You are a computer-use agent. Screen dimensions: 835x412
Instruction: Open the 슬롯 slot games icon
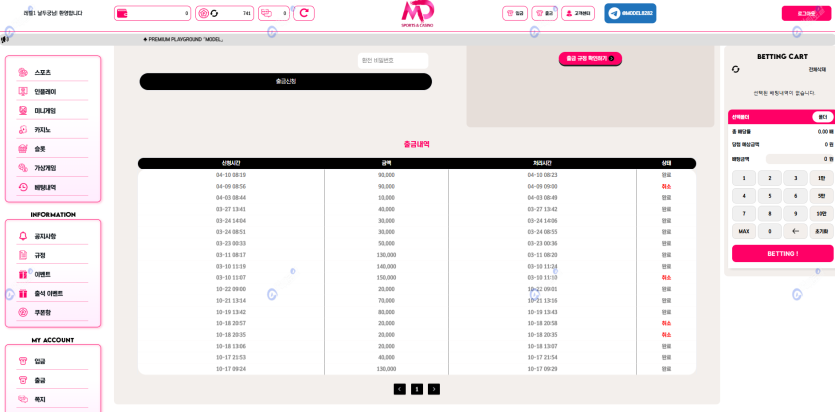23,149
